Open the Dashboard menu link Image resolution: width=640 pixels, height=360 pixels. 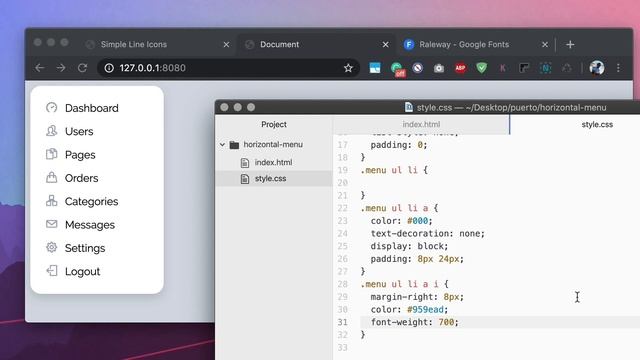coord(91,108)
